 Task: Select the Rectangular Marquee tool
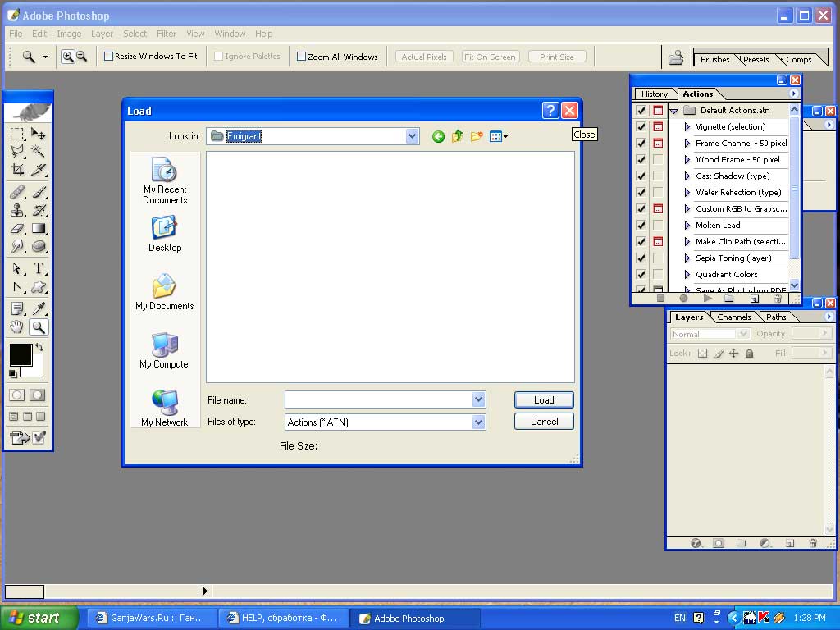click(x=17, y=134)
